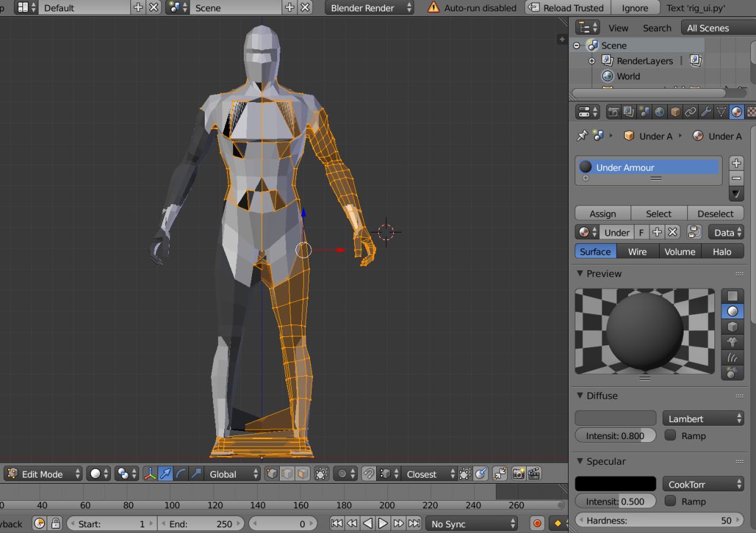Open the Object Constraints chain-link tab

coord(690,112)
